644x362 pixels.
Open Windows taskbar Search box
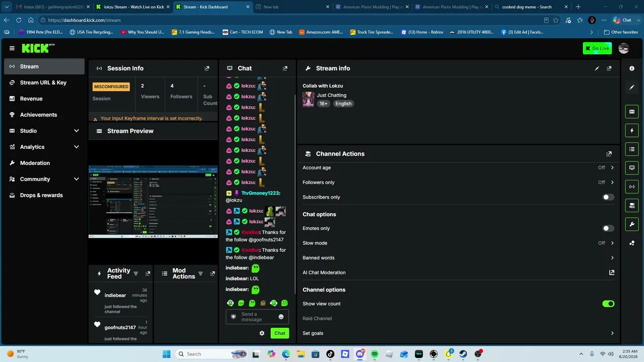211,354
